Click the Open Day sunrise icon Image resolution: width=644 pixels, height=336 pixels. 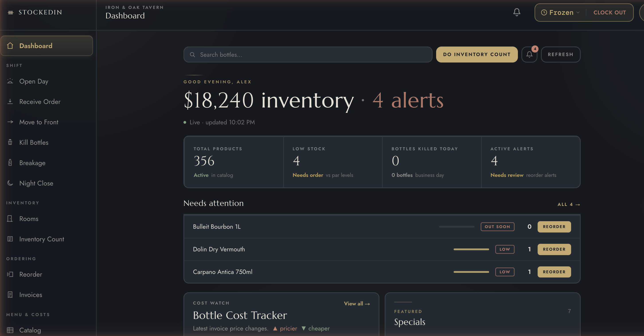(x=10, y=81)
